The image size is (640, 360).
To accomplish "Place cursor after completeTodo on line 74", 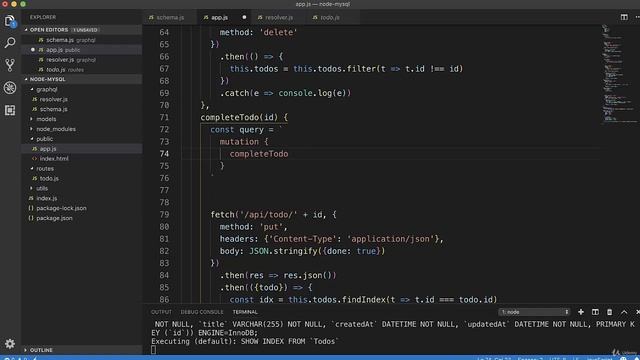I will 289,154.
